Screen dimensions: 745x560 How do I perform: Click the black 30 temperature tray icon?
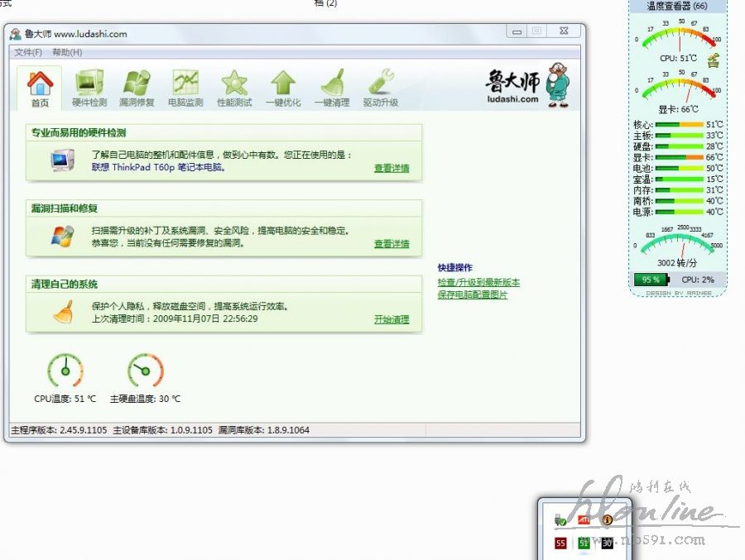(x=608, y=543)
